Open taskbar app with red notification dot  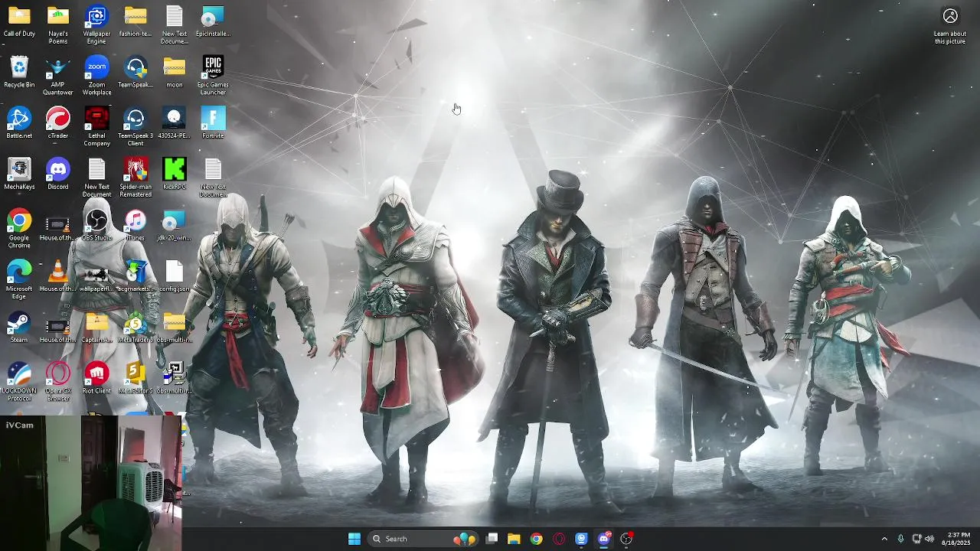(x=626, y=539)
